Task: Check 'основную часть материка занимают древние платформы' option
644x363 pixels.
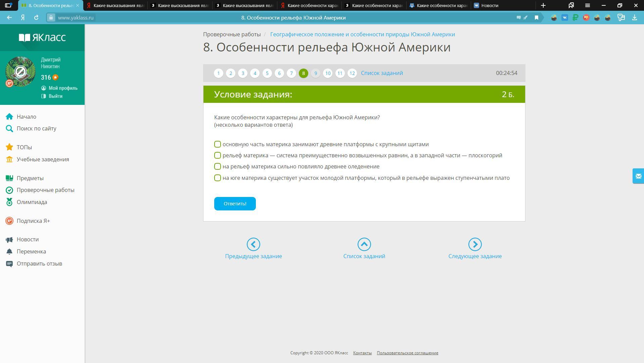Action: [x=218, y=144]
